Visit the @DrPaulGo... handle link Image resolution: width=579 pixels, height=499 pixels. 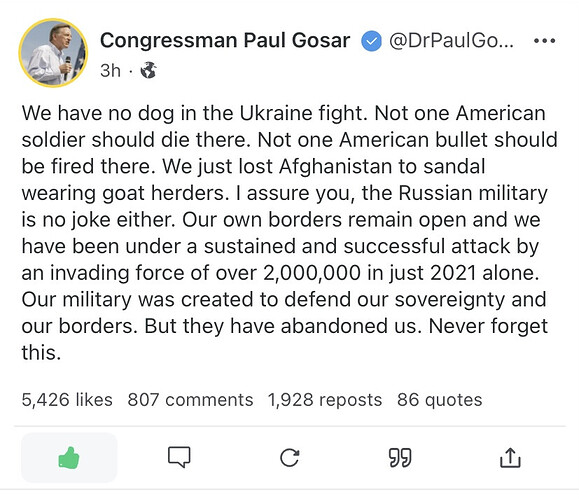(x=451, y=41)
